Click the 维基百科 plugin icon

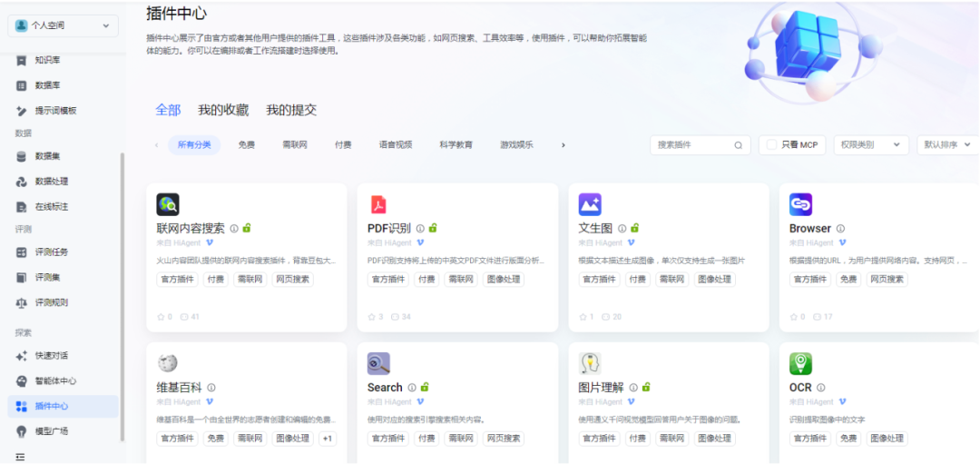coord(168,363)
